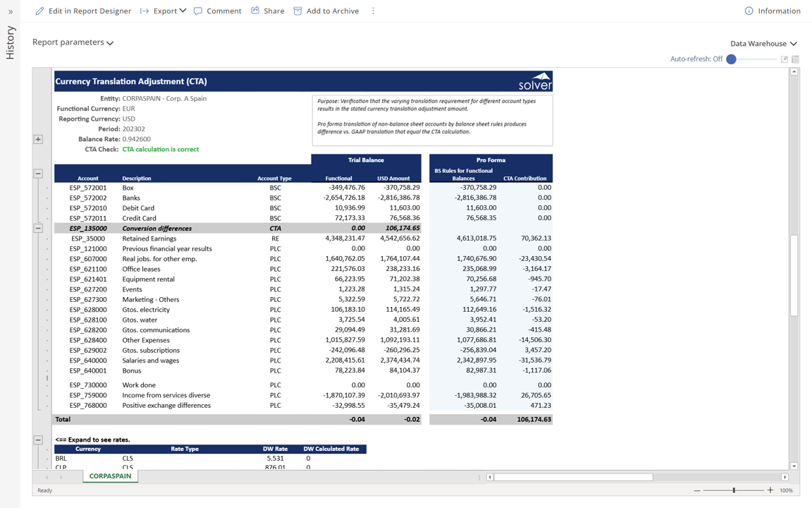Click the Comment speech bubble icon
This screenshot has height=508, width=812.
tap(198, 11)
